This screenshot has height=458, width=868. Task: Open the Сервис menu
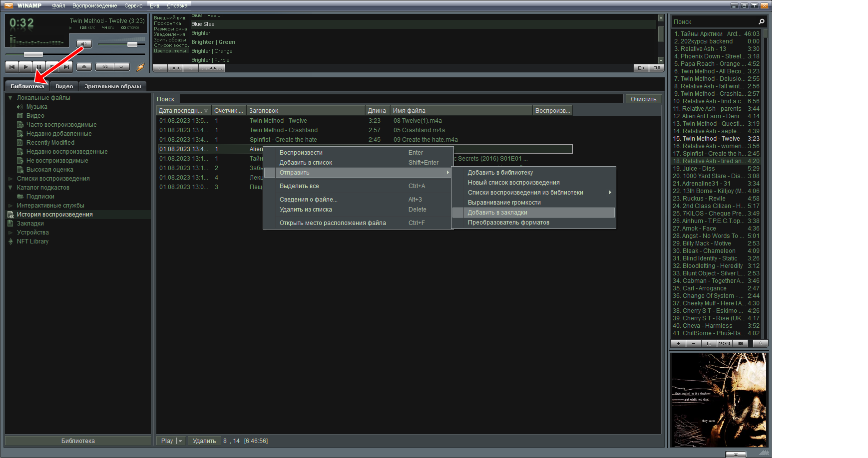point(133,5)
